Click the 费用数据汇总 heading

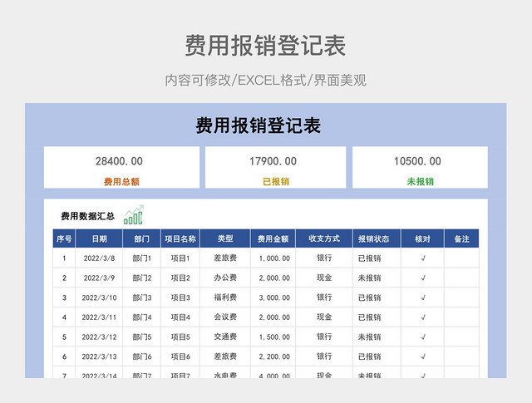[x=88, y=216]
